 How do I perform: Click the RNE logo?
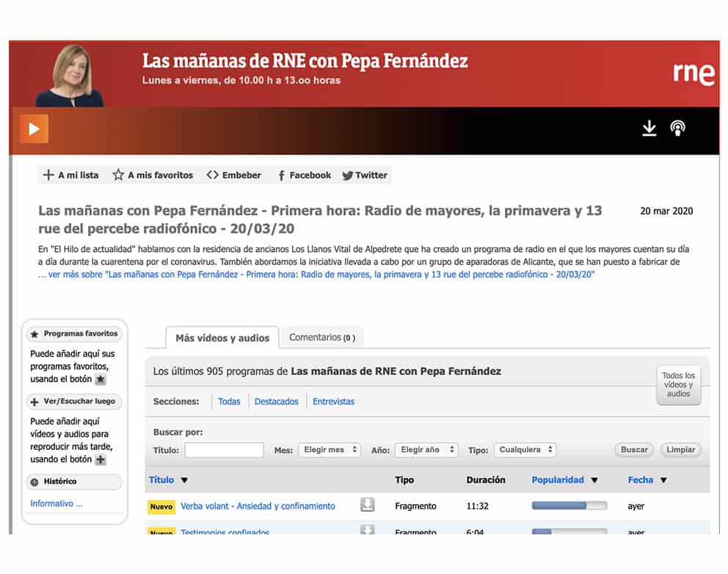(694, 73)
